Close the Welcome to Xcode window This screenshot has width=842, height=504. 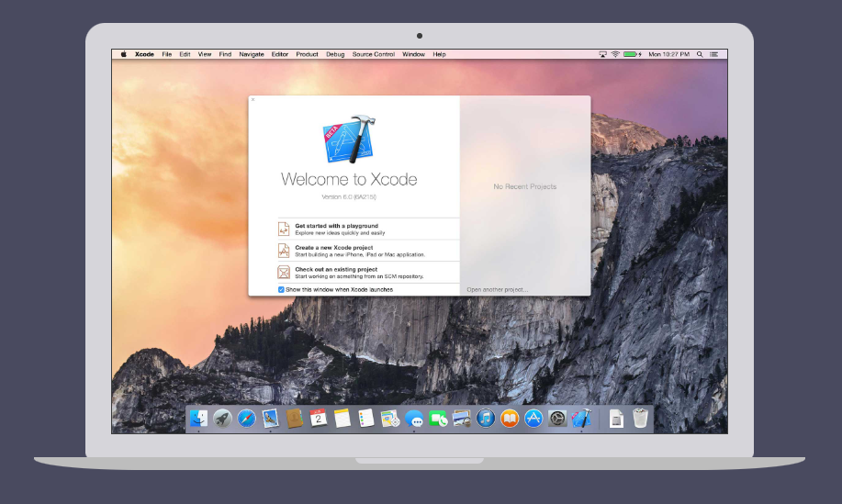tap(253, 100)
